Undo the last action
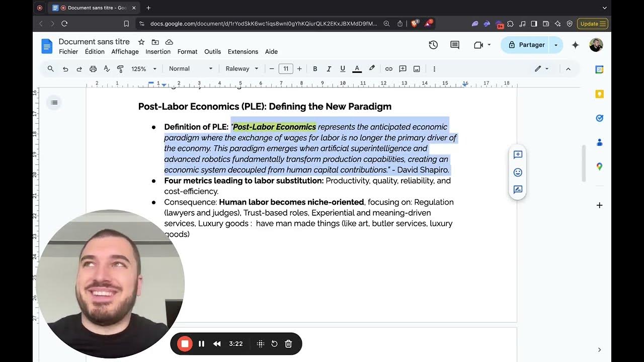The width and height of the screenshot is (644, 362). [65, 69]
